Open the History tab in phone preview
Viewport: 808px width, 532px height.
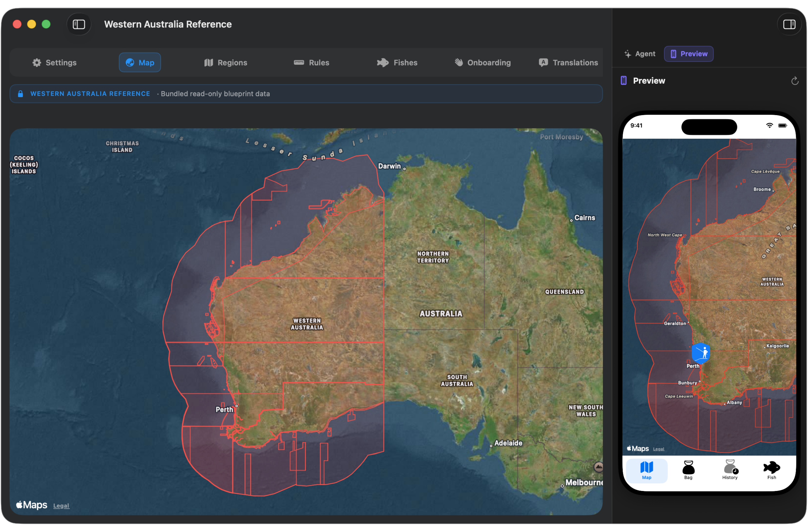730,471
